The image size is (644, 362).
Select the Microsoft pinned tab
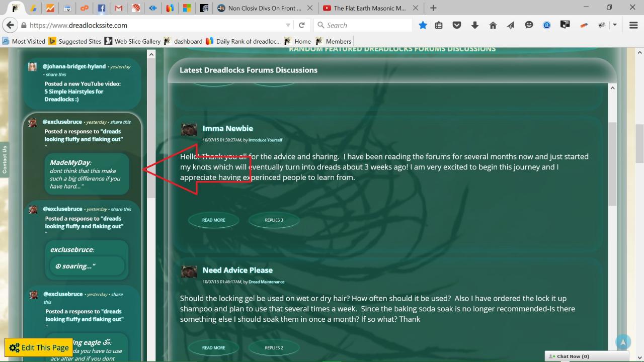coord(187,8)
